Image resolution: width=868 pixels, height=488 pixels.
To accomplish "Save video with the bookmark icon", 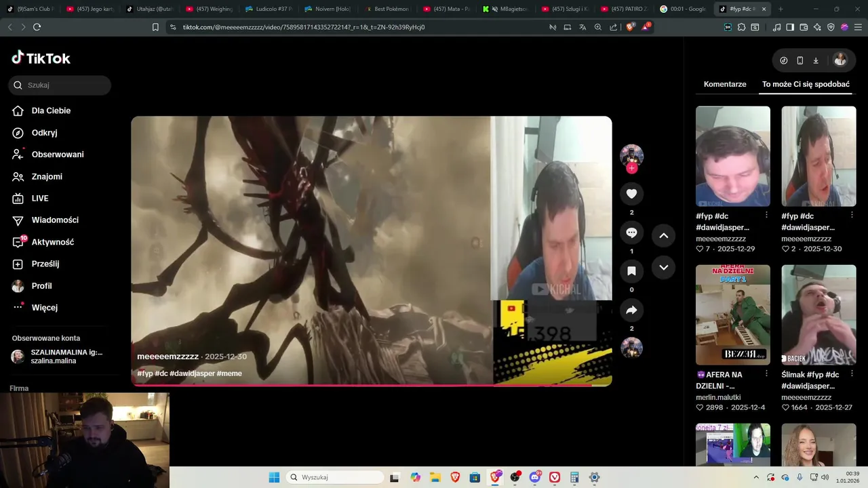I will pos(631,271).
